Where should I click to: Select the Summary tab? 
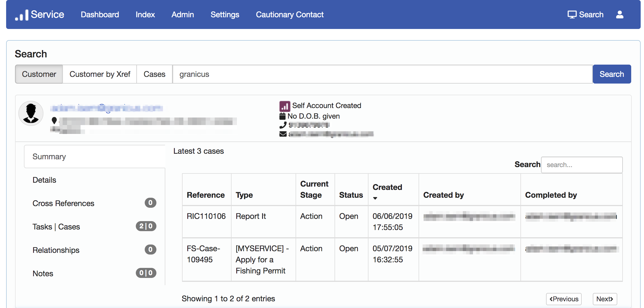pos(95,157)
